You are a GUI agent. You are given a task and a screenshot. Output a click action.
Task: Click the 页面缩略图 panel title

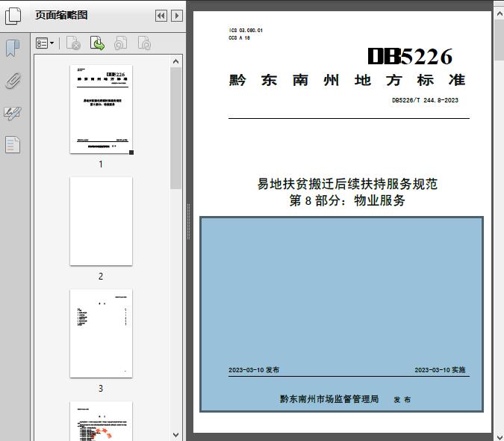(61, 15)
